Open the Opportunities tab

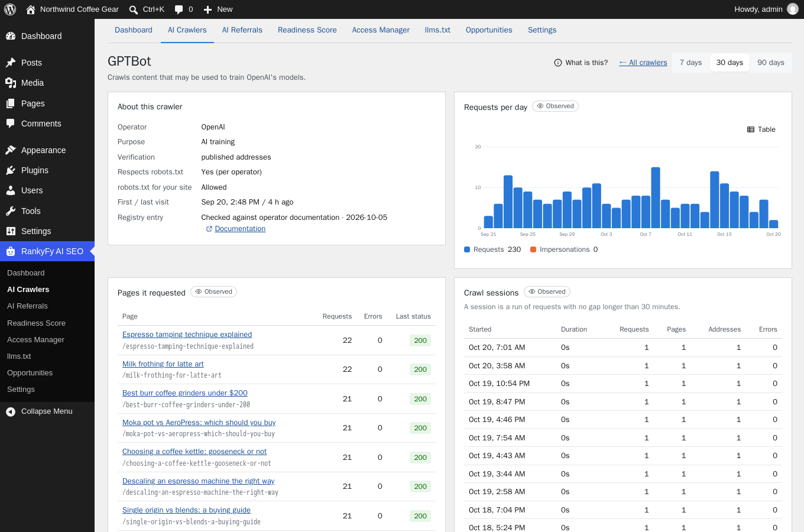point(489,30)
